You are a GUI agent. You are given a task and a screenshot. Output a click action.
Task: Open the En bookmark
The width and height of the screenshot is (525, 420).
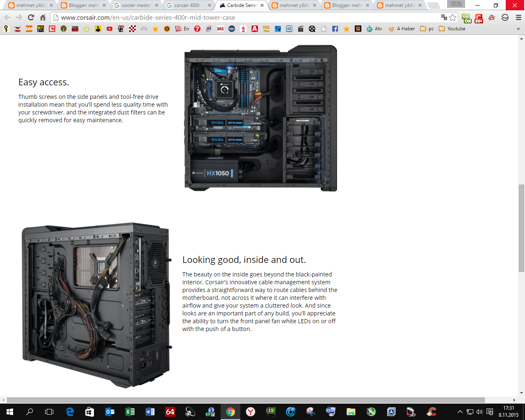[182, 29]
